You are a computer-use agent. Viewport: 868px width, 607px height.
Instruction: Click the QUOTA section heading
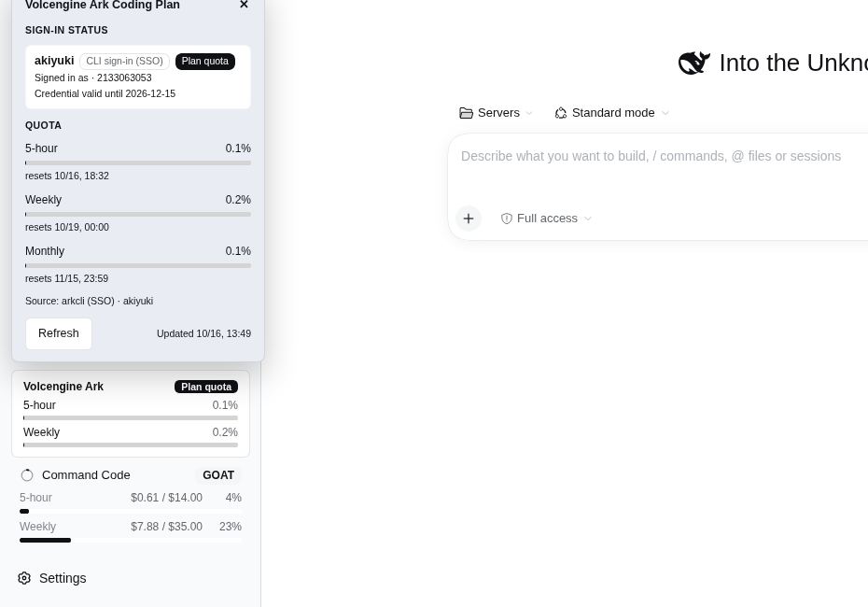[x=43, y=126]
